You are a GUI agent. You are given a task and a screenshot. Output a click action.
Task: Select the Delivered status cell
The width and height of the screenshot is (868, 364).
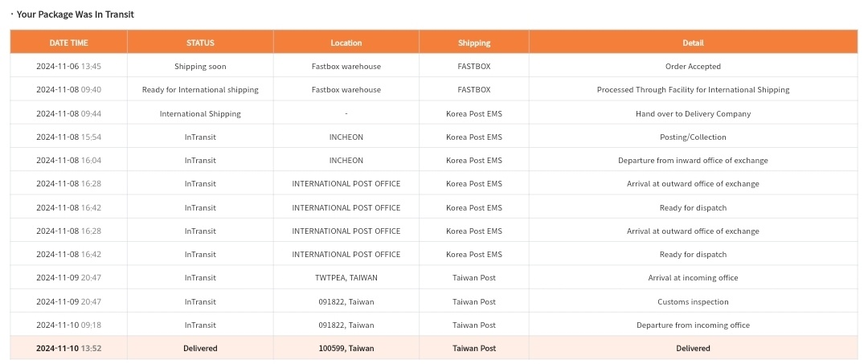click(x=200, y=349)
